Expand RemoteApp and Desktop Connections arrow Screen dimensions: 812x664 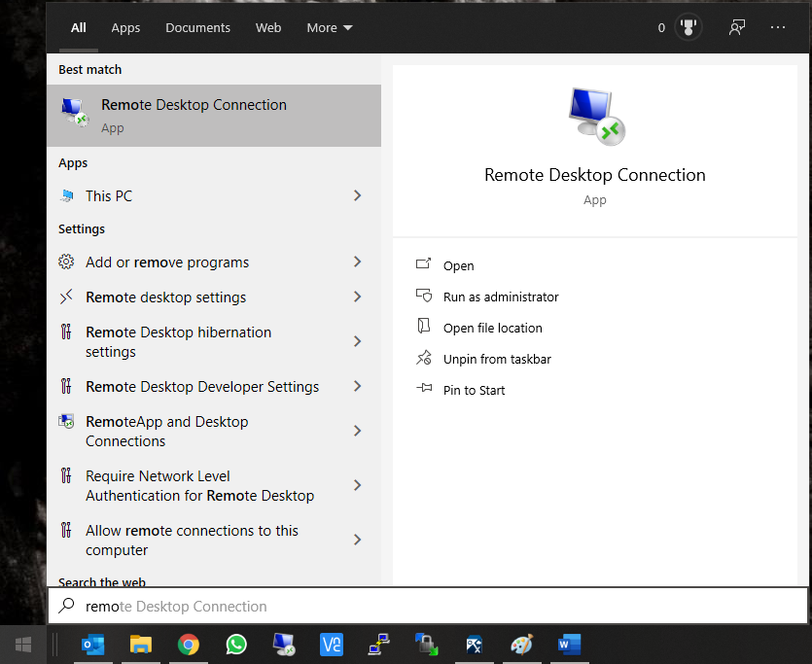357,431
